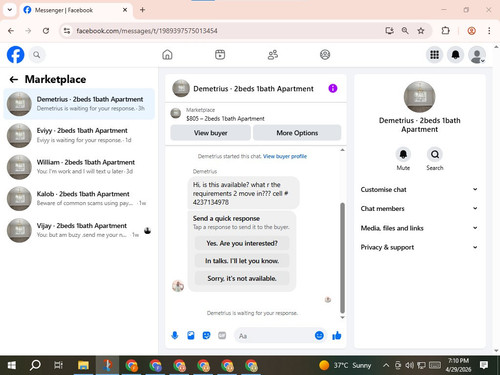
Task: Expand Chat members section
Action: coord(419,208)
